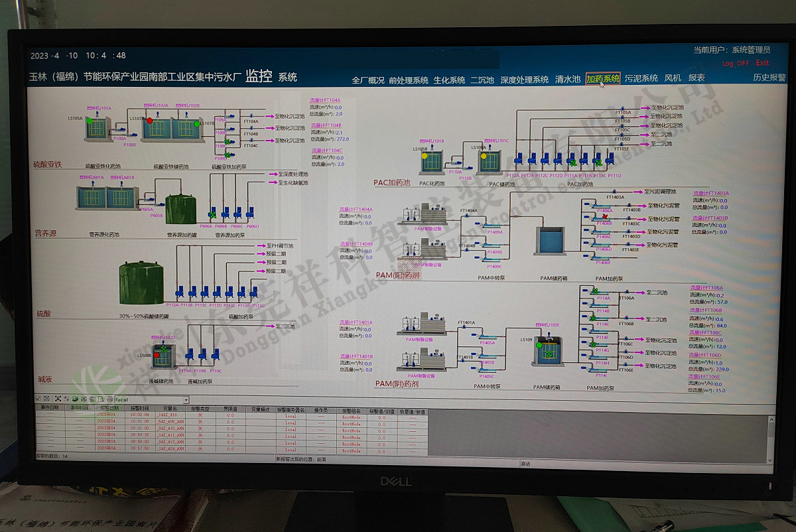Image resolution: width=796 pixels, height=532 pixels.
Task: Click red level indicator LS107A
Action: click(x=150, y=121)
